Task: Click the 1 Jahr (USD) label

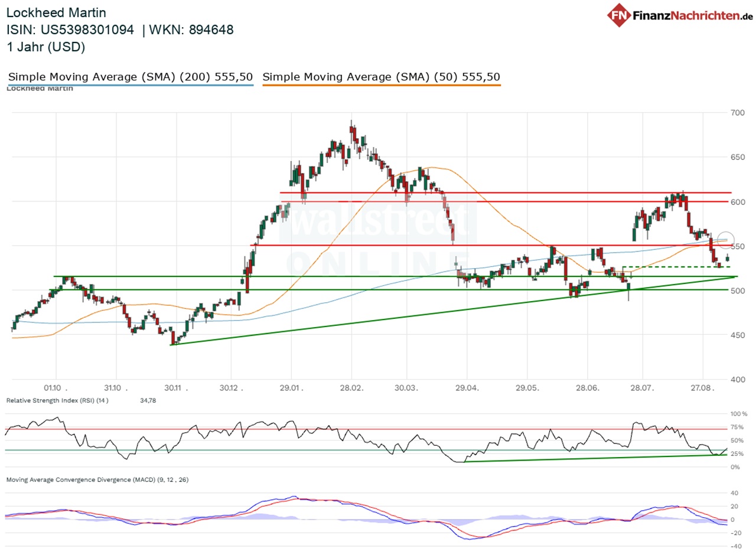Action: (x=46, y=47)
